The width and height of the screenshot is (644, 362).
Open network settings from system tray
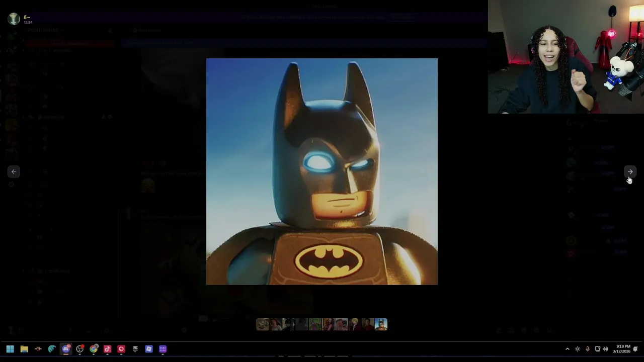click(x=597, y=349)
